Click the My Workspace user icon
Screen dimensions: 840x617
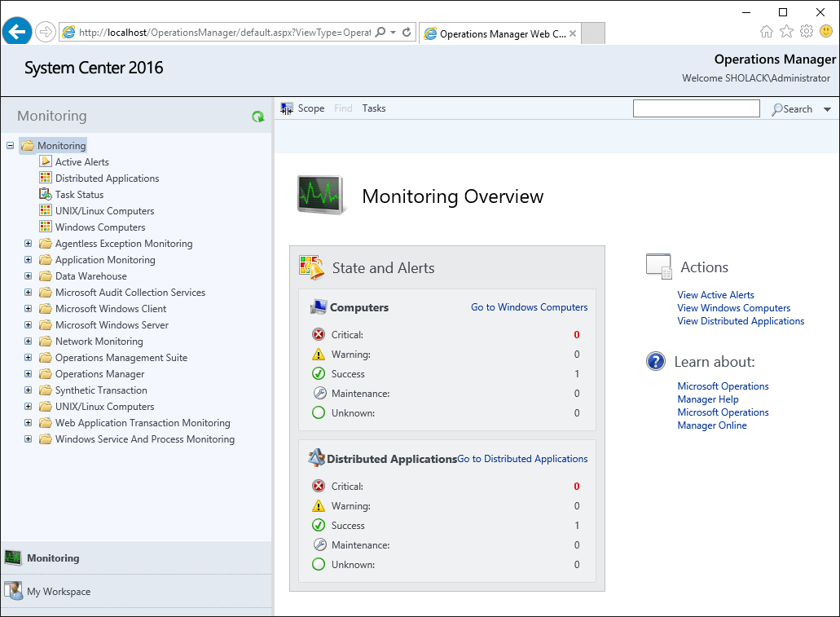[13, 591]
